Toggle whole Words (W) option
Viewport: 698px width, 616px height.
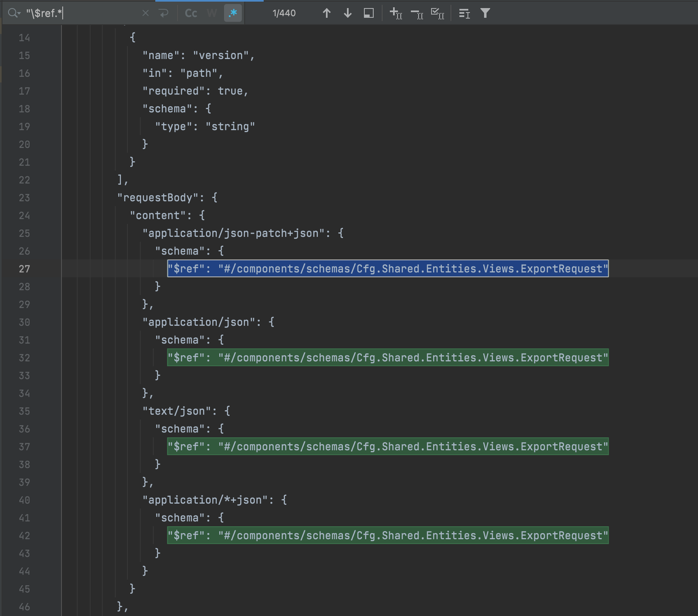pyautogui.click(x=212, y=13)
